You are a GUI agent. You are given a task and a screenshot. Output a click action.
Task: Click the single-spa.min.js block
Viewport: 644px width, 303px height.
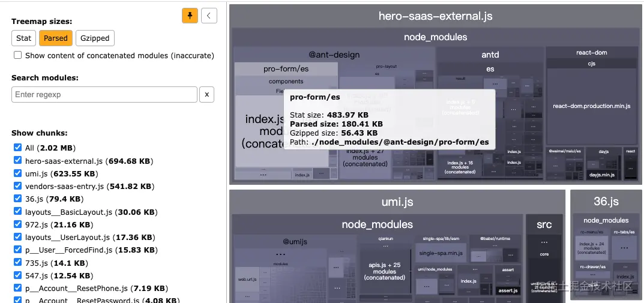click(x=441, y=253)
